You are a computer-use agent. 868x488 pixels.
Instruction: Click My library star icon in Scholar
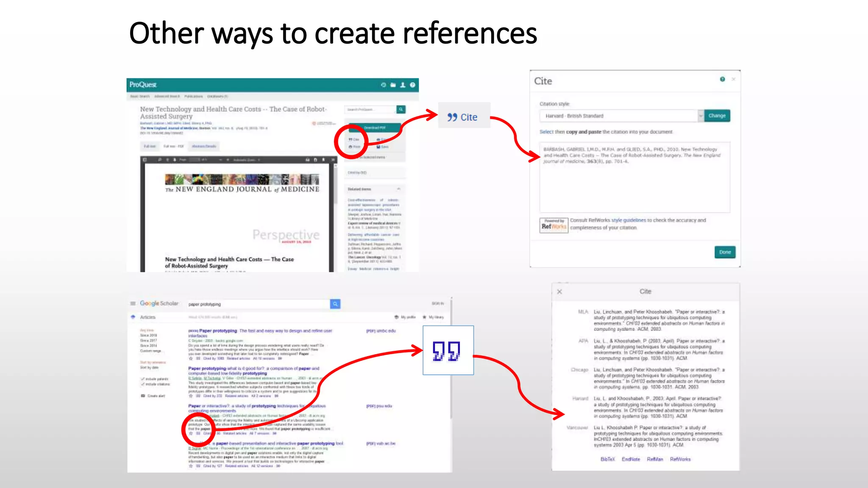pos(424,317)
